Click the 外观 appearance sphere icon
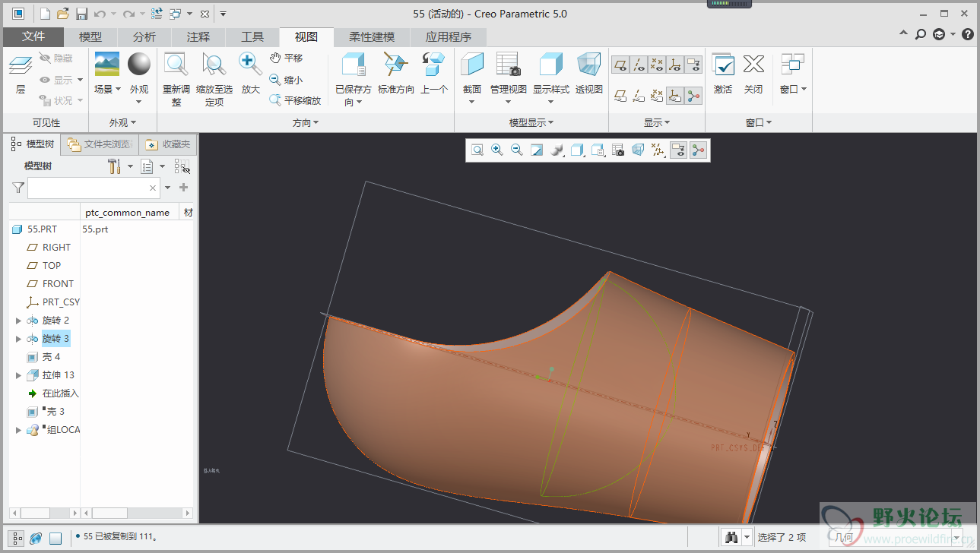 pos(139,64)
